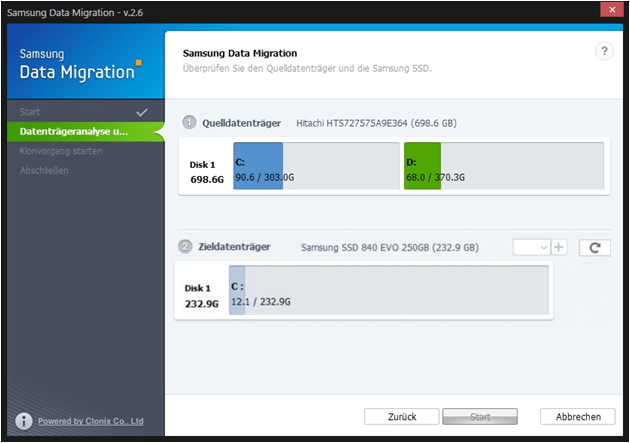This screenshot has height=443, width=630.
Task: Click the Disk 1 232.9G target label
Action: tap(201, 296)
